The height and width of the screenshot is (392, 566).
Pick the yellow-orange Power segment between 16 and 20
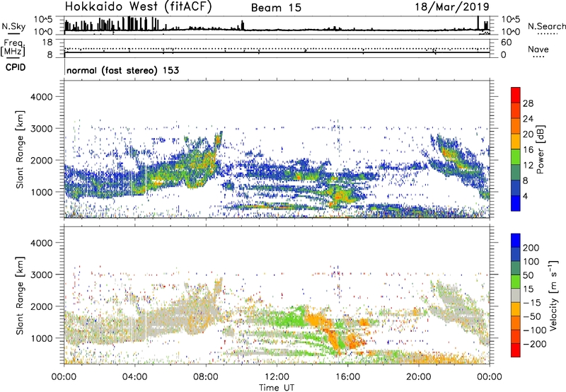pyautogui.click(x=516, y=142)
